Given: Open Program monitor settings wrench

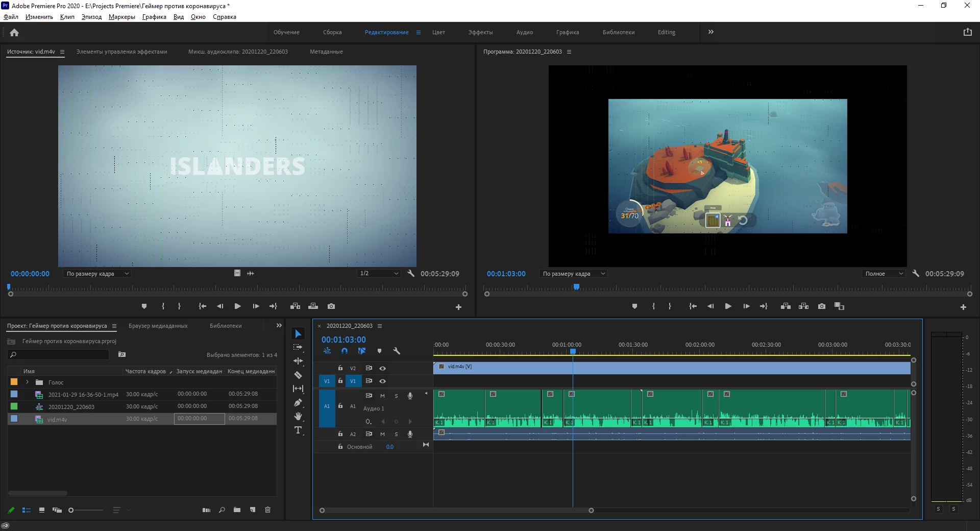Looking at the screenshot, I should tap(916, 274).
